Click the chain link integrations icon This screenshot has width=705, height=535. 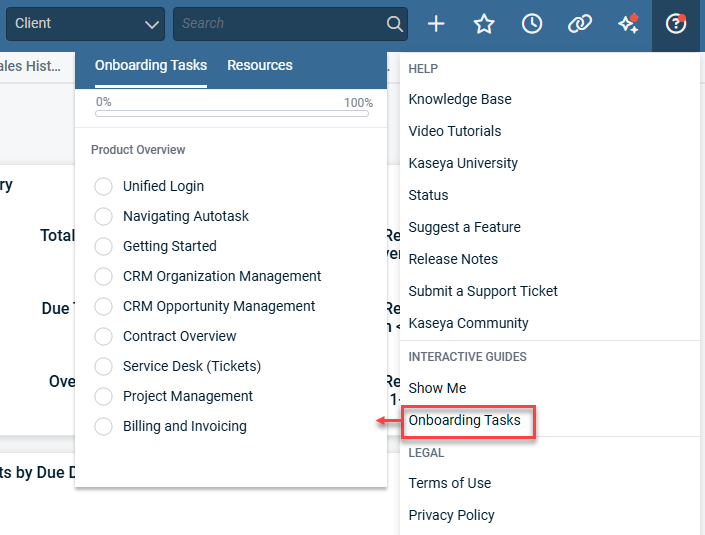click(x=580, y=24)
